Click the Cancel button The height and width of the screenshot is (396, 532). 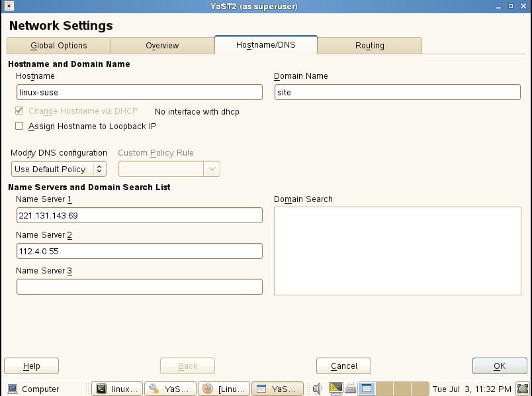pyautogui.click(x=343, y=366)
